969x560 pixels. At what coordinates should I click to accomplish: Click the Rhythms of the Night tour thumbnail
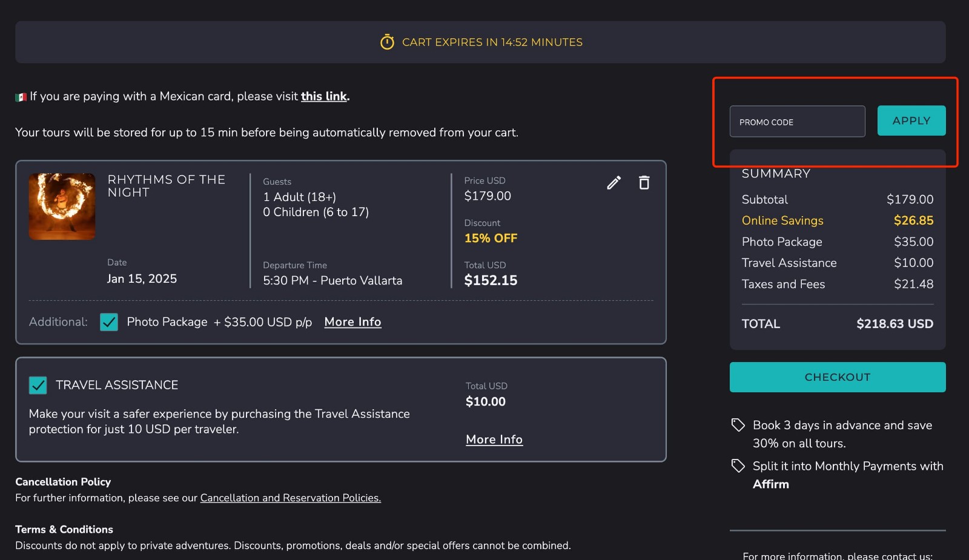tap(62, 206)
